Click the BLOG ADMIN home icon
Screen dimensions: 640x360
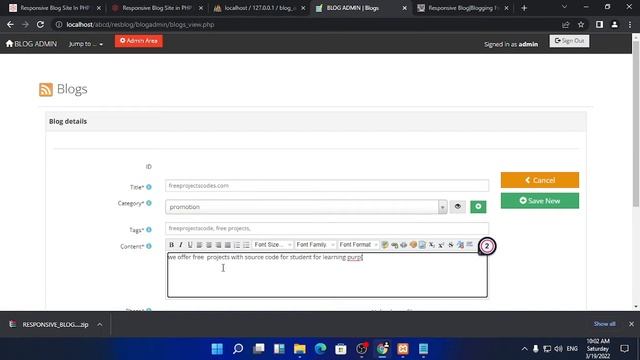tap(9, 43)
